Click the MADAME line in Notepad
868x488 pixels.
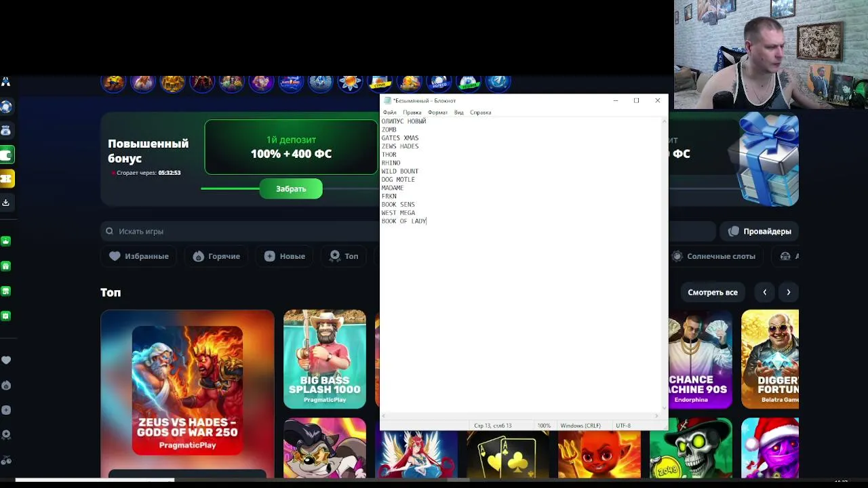point(393,188)
